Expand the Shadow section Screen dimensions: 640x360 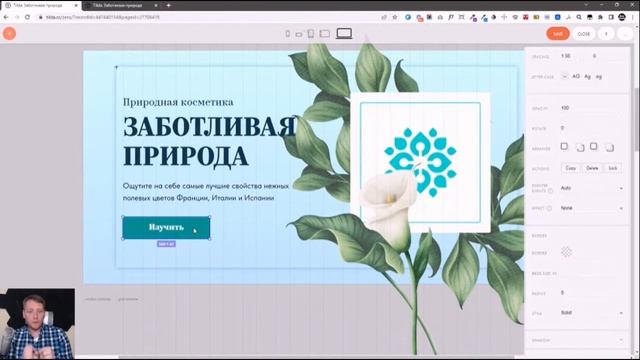pyautogui.click(x=578, y=340)
